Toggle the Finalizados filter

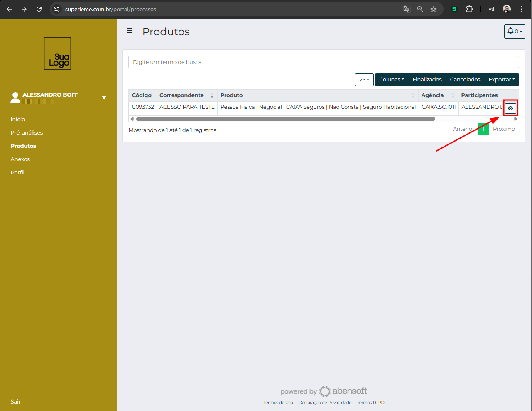point(427,79)
